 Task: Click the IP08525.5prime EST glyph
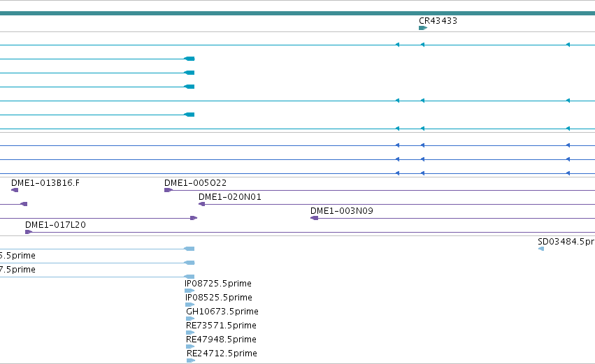click(189, 305)
